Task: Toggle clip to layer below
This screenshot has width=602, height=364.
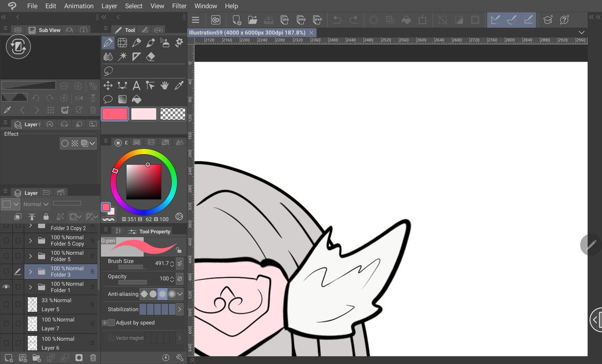Action: click(x=18, y=217)
